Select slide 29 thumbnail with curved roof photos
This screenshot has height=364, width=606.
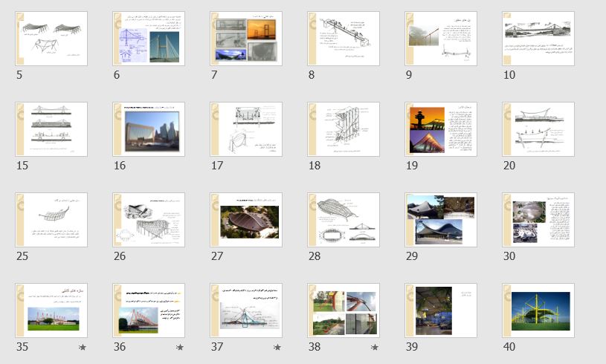click(441, 220)
